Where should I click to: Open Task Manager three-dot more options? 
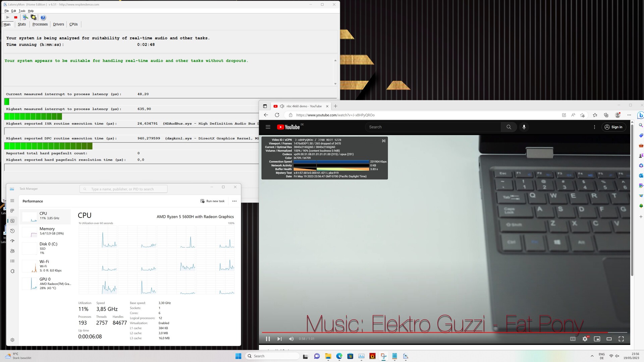pos(234,201)
